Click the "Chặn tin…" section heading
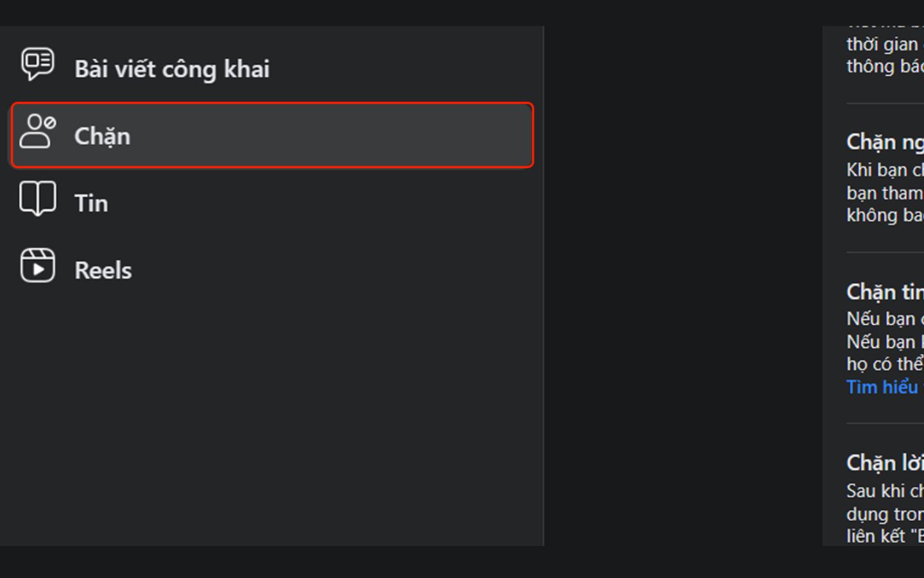The height and width of the screenshot is (578, 924). click(884, 292)
